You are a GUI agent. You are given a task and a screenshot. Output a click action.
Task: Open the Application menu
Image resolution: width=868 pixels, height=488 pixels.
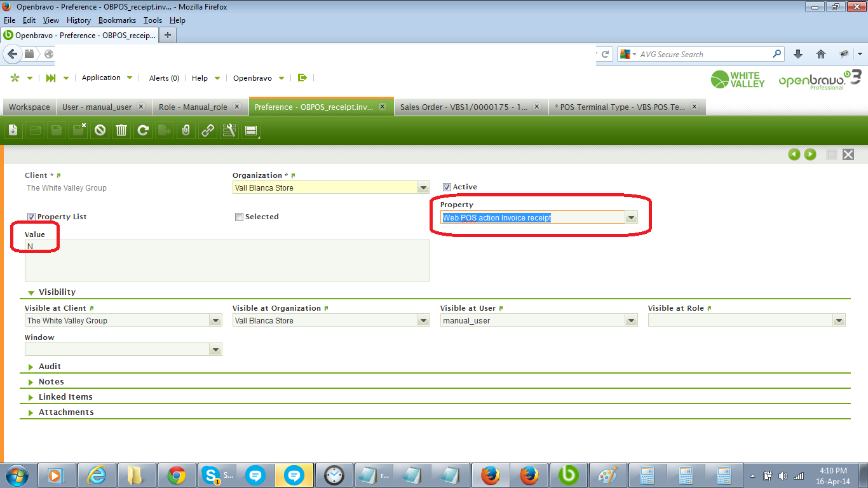pos(101,78)
